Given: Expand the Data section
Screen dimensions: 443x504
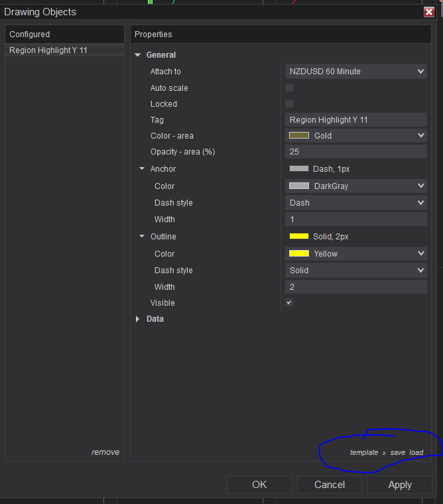Looking at the screenshot, I should click(138, 319).
